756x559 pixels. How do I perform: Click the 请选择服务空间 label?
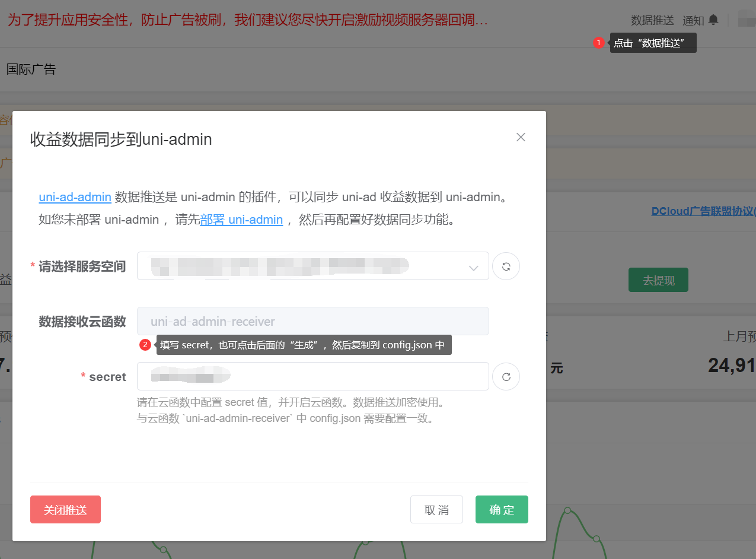(x=82, y=266)
